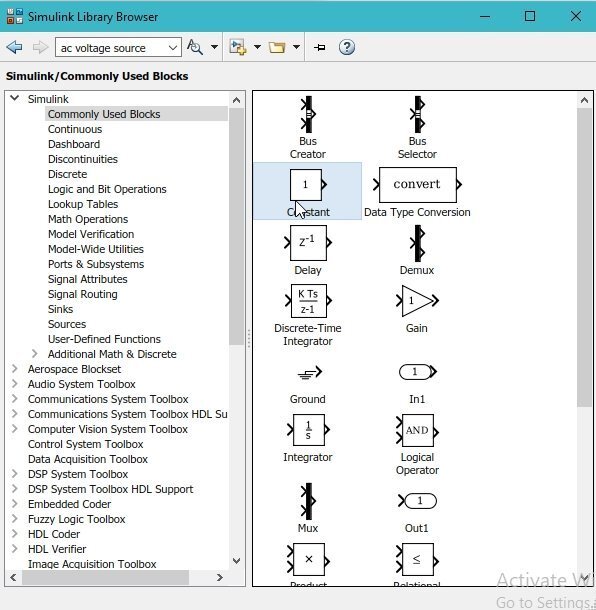
Task: Select the Discrete library
Action: pyautogui.click(x=67, y=174)
